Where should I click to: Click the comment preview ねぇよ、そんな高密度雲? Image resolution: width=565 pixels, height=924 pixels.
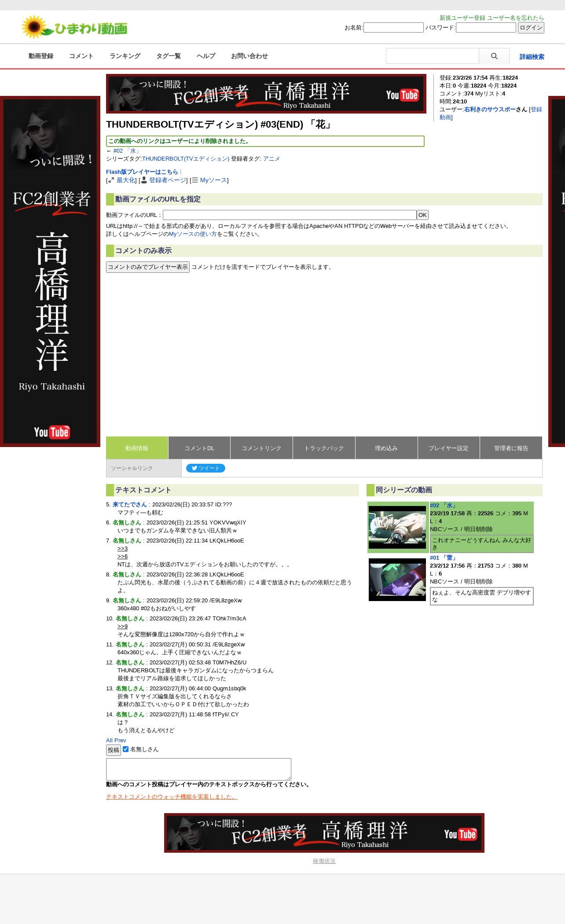[482, 596]
